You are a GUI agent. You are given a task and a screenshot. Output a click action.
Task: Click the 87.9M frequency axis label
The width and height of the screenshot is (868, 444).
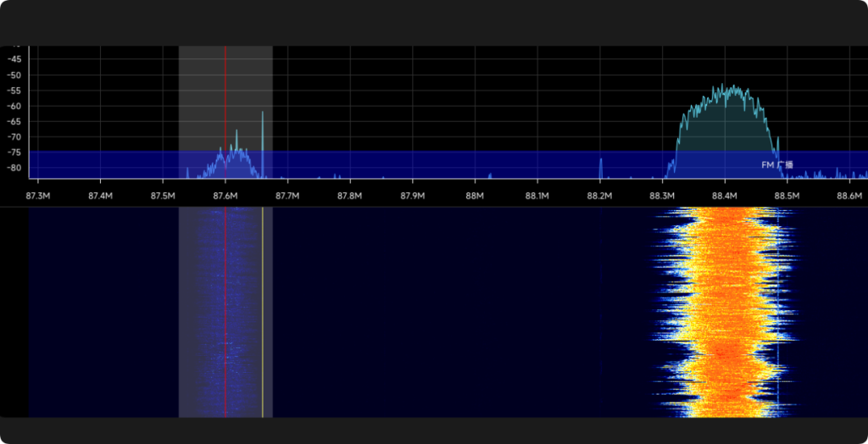pos(413,197)
